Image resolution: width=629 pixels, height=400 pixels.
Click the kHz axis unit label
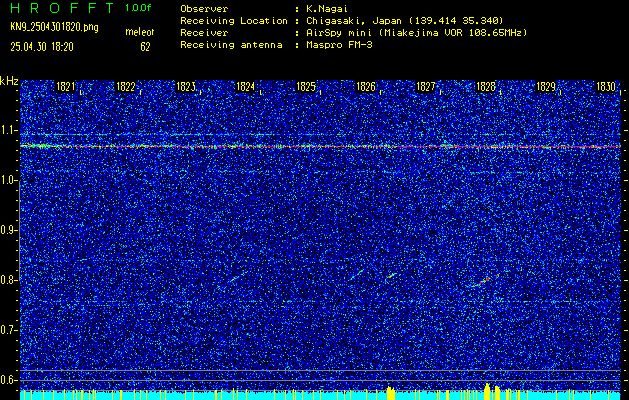[x=9, y=81]
